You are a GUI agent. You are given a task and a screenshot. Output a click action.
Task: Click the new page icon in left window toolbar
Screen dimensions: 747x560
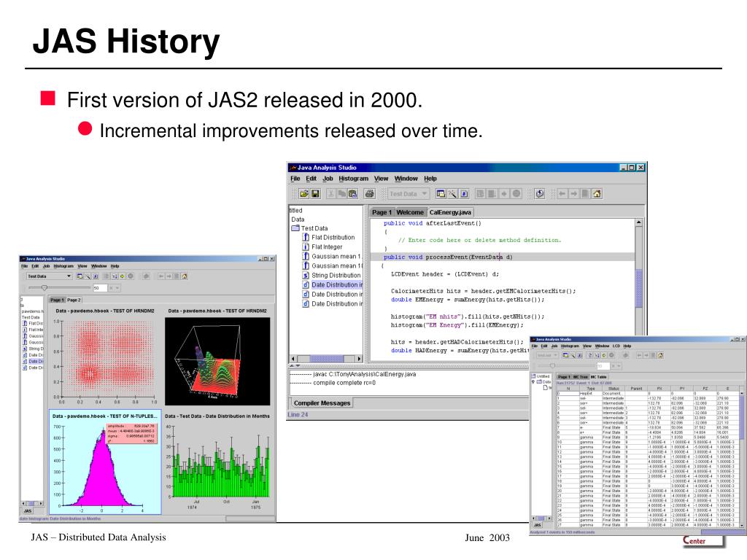click(80, 276)
